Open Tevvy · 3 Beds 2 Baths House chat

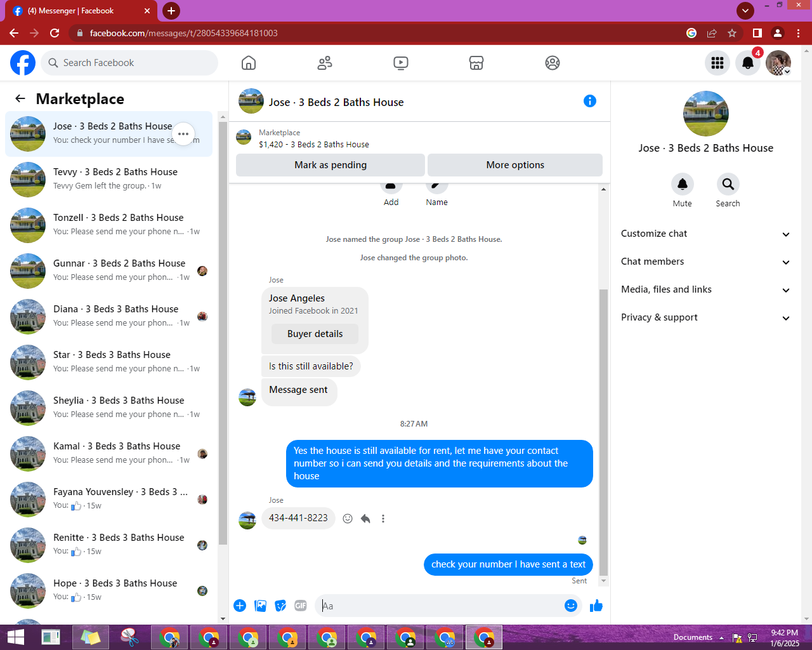[109, 180]
